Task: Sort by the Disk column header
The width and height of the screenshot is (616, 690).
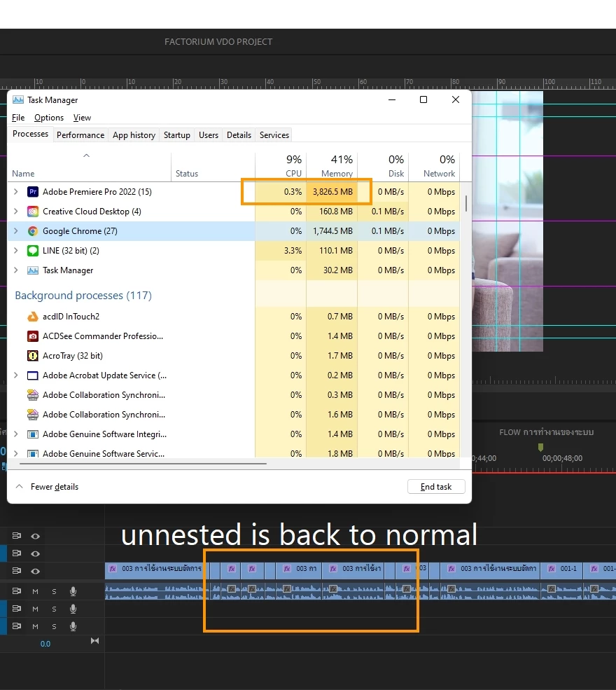Action: point(383,166)
